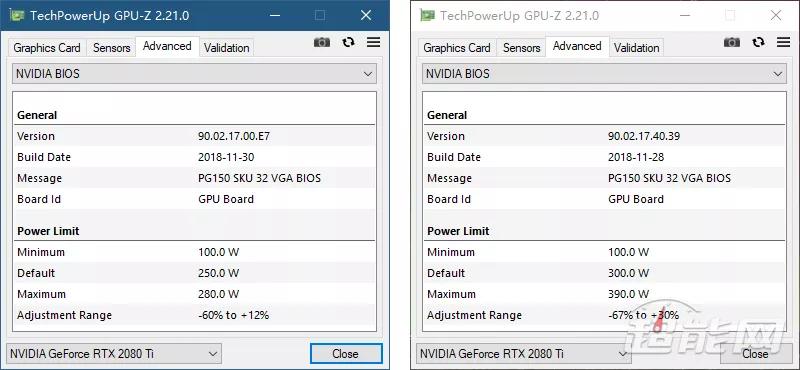
Task: Click the Minimum 100.0 W row in left window
Action: pyautogui.click(x=194, y=252)
